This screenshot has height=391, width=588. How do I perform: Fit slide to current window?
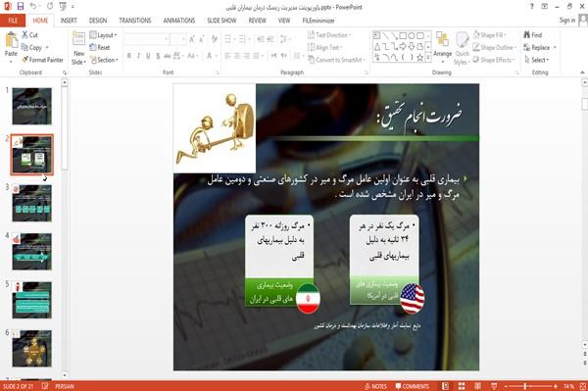(x=583, y=386)
